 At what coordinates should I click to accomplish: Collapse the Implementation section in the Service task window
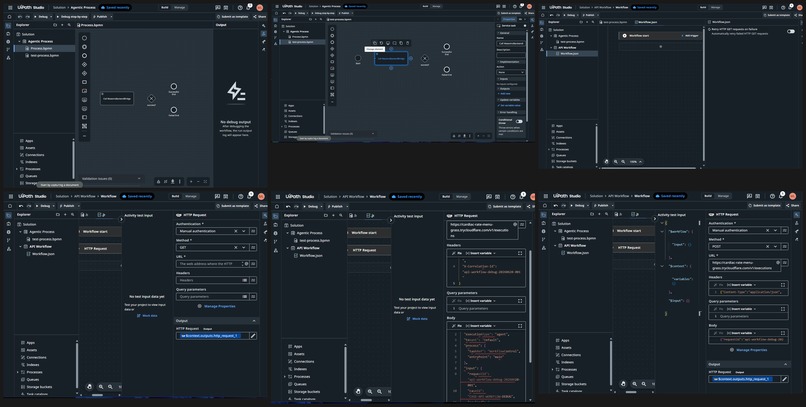(509, 62)
